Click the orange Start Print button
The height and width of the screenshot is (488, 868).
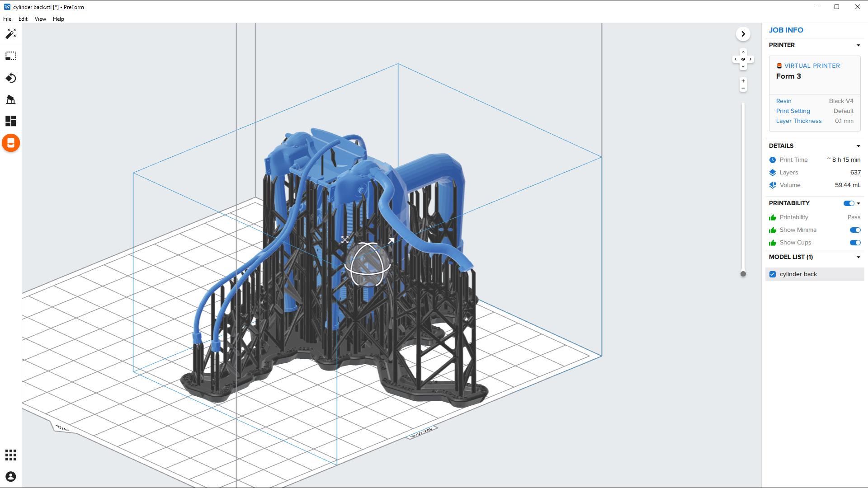pos(11,143)
